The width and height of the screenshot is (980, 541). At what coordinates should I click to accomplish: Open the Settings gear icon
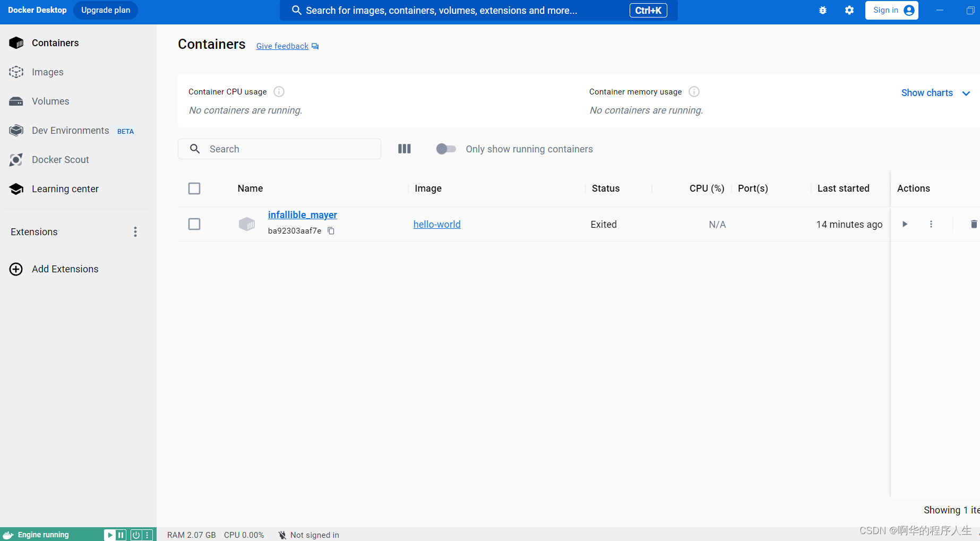[x=849, y=10]
